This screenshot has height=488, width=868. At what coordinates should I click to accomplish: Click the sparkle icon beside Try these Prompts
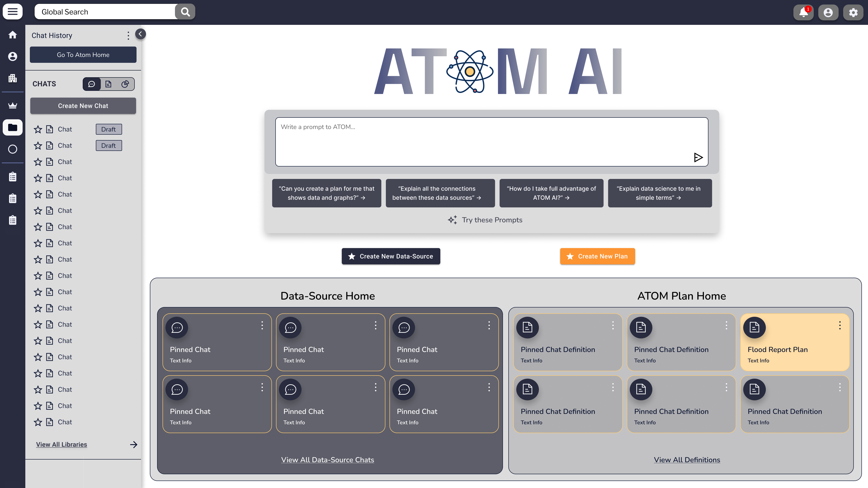453,220
